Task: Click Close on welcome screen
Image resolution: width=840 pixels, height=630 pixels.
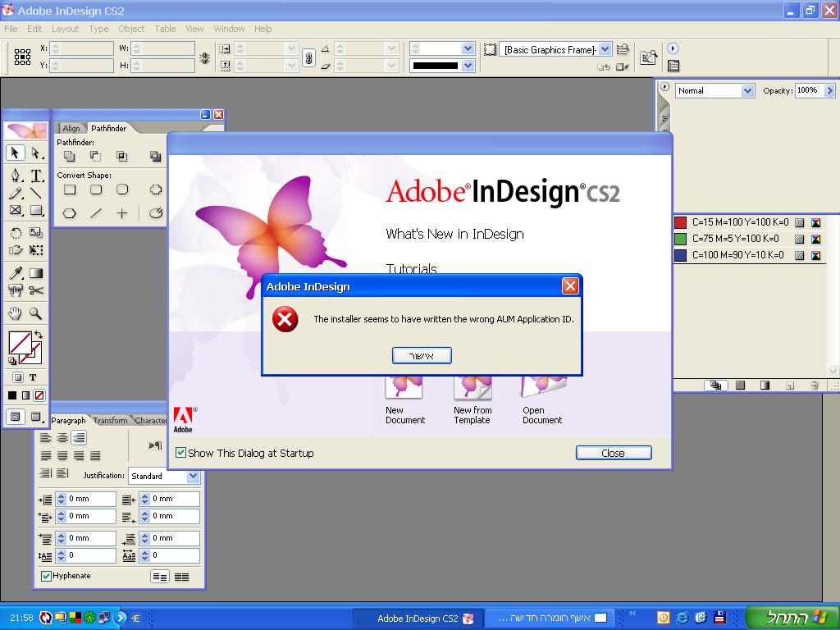Action: tap(614, 453)
